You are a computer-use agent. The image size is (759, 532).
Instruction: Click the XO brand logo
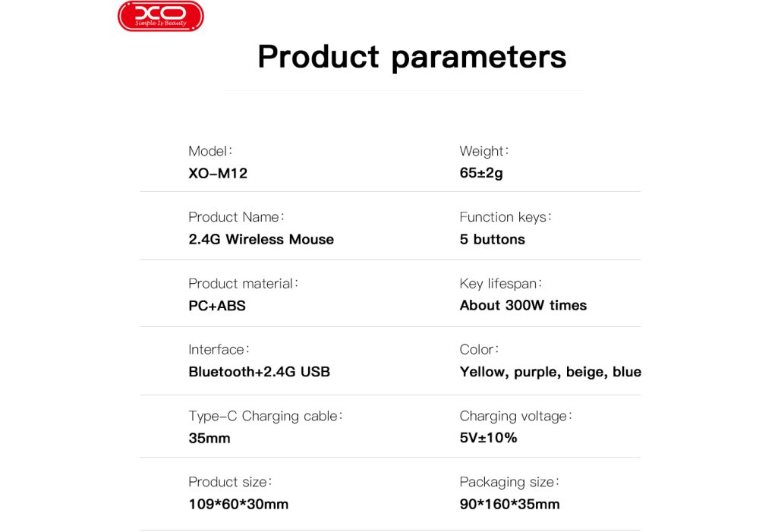coord(160,16)
